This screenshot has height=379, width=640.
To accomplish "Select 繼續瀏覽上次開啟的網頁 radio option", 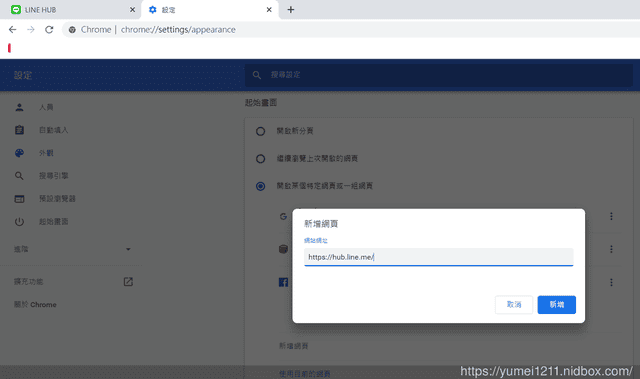I will (x=260, y=159).
